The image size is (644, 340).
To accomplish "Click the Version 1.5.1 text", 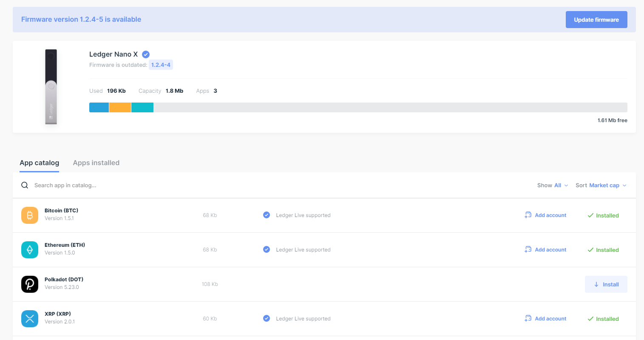I will (59, 218).
